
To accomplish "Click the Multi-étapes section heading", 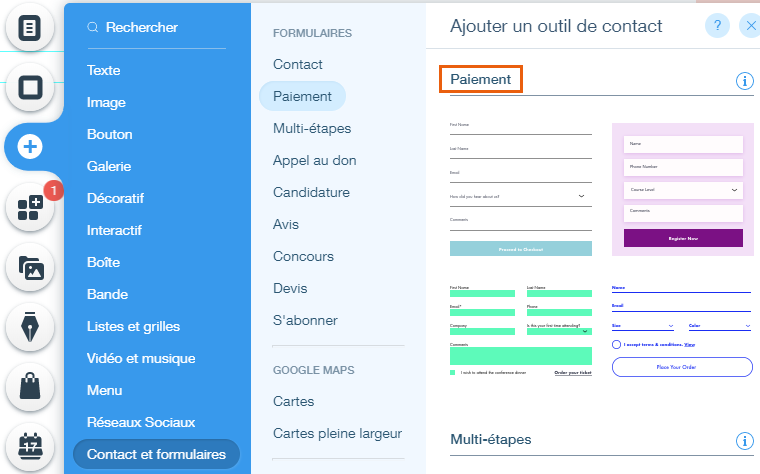I will tap(491, 440).
